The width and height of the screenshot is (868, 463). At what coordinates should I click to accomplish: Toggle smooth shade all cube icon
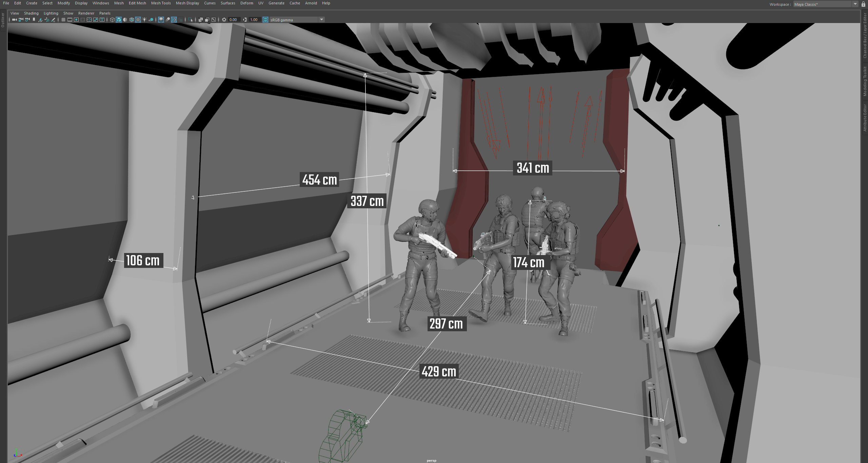119,20
